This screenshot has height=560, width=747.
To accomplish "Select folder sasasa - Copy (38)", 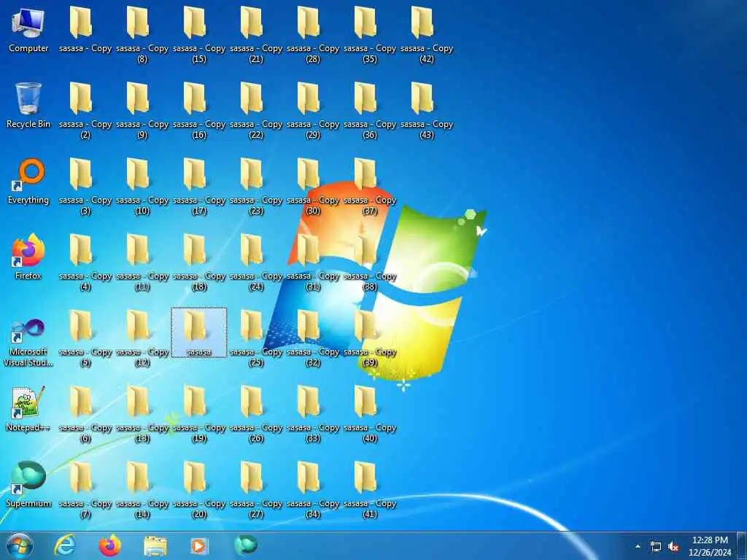I will 370,262.
